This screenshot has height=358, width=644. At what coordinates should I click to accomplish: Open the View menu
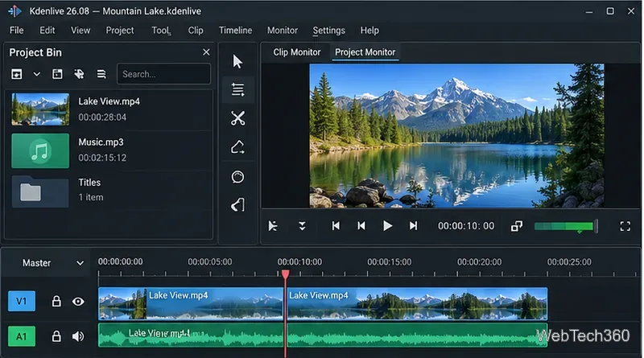[80, 31]
